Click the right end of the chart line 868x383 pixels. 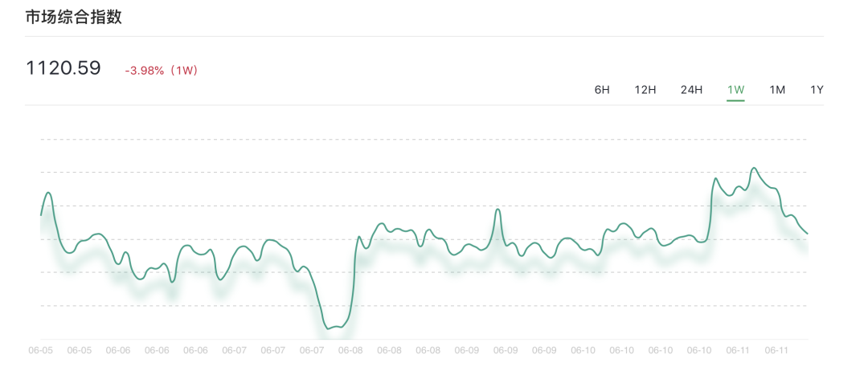coord(807,234)
